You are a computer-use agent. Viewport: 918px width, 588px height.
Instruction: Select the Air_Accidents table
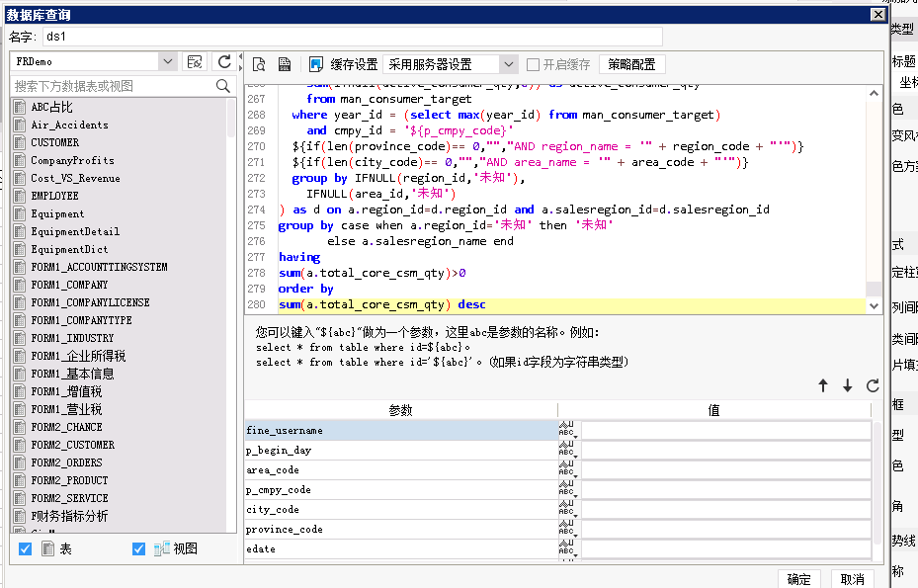point(70,125)
